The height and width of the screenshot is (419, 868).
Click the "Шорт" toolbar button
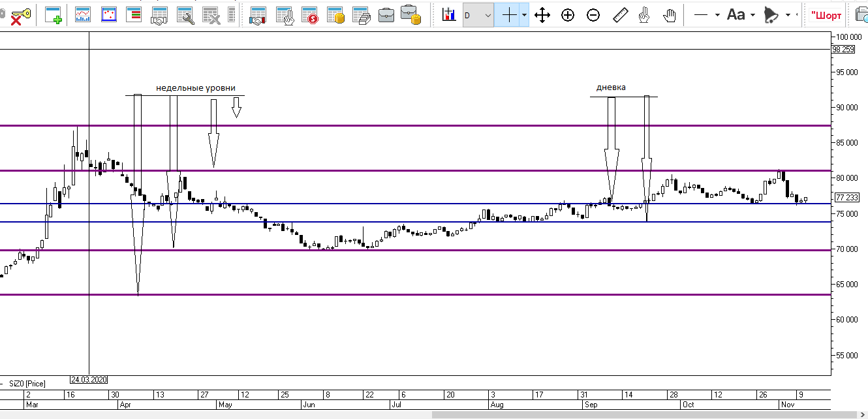pos(826,15)
